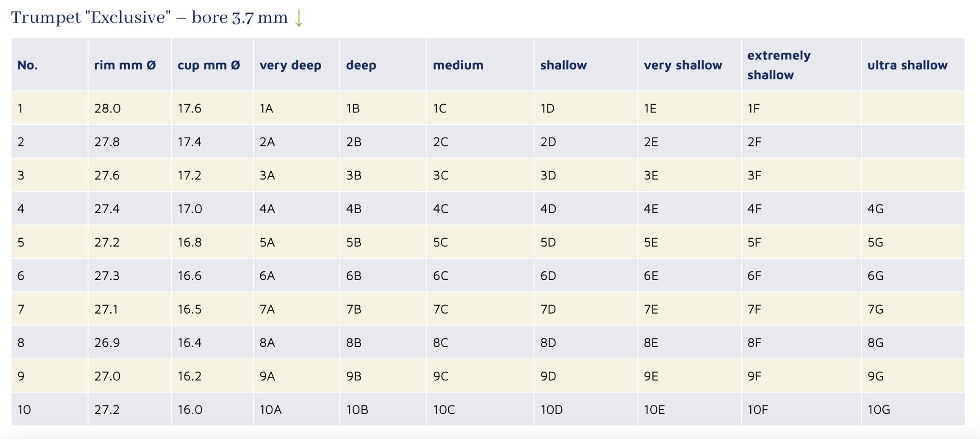Click the Trumpet "Exclusive" bore 3.7 mm heading

coord(149,18)
